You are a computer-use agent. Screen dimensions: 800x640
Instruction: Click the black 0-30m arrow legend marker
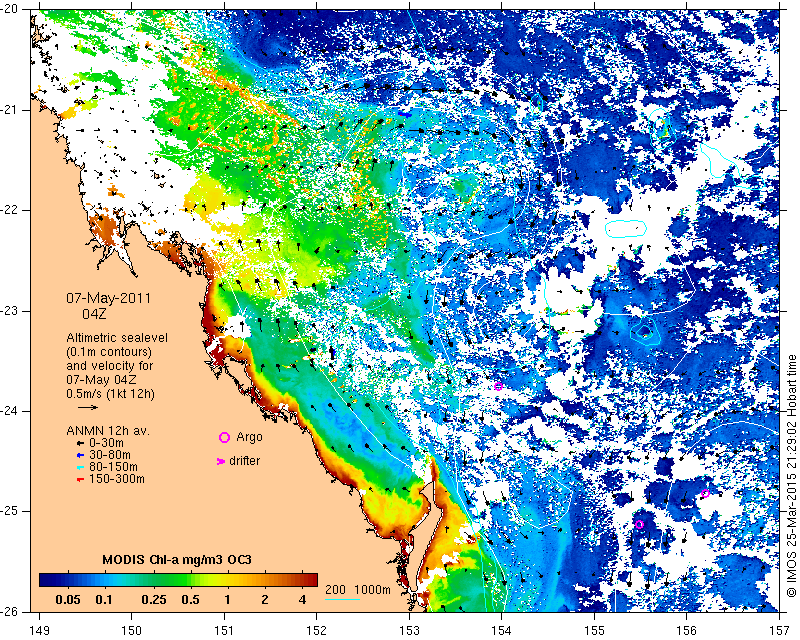pyautogui.click(x=80, y=444)
